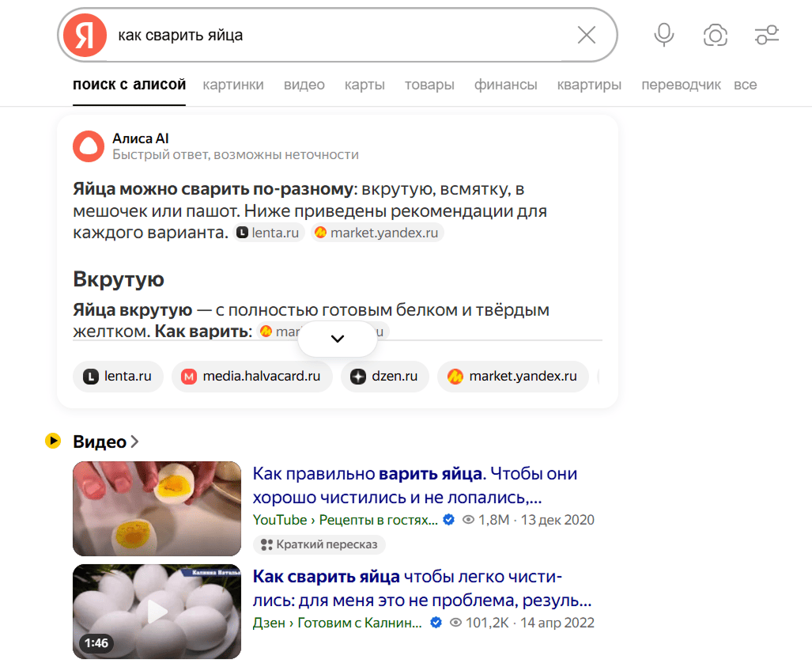Click the market.yandex.ru source badge

pyautogui.click(x=512, y=377)
